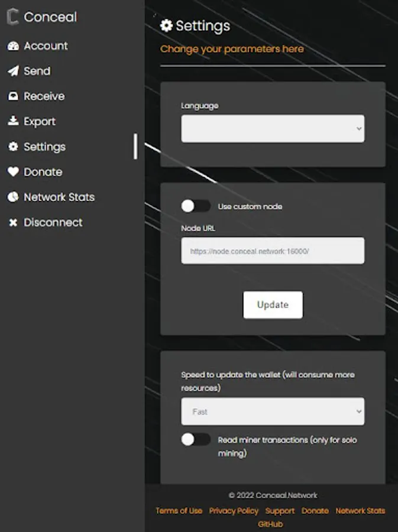Click the Language field label
Viewport: 398px width, 532px height.
199,106
